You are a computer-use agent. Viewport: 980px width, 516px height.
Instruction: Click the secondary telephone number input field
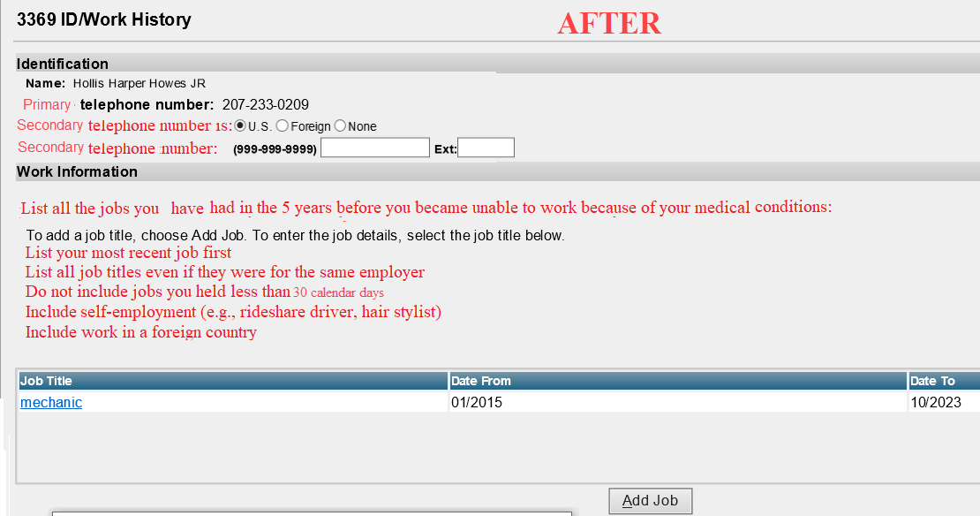tap(375, 148)
